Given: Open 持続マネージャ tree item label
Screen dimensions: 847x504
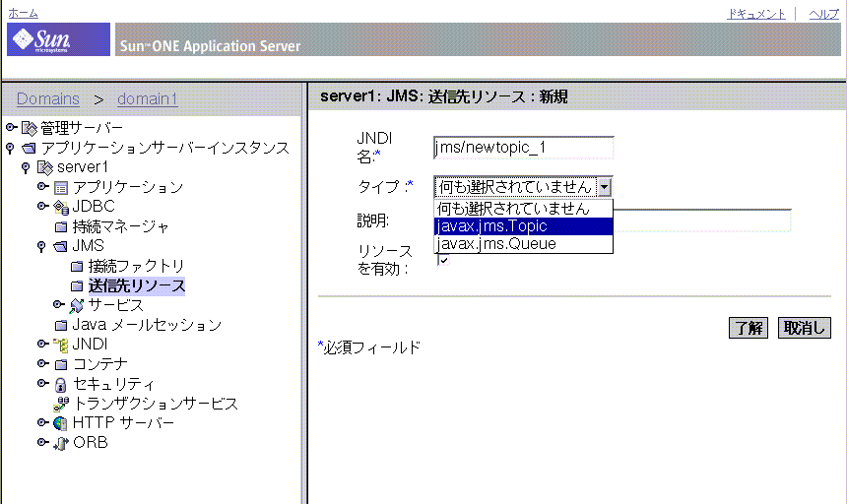Looking at the screenshot, I should point(121,226).
